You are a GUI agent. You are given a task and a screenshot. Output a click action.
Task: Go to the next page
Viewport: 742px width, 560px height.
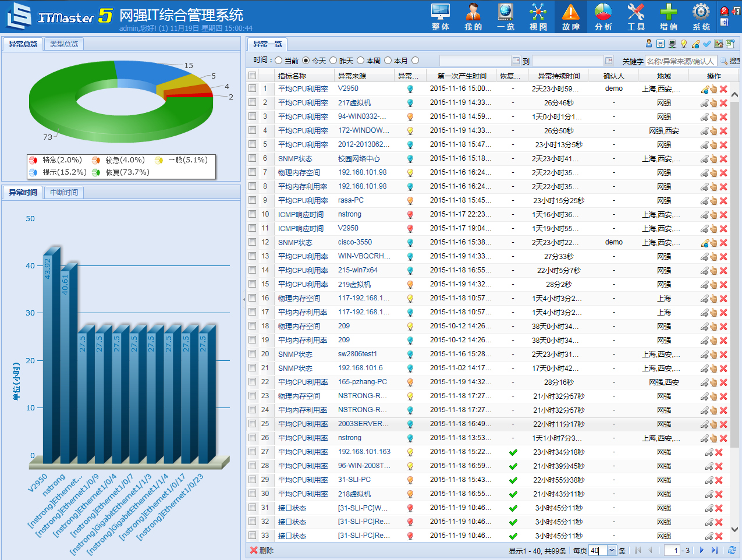[702, 550]
